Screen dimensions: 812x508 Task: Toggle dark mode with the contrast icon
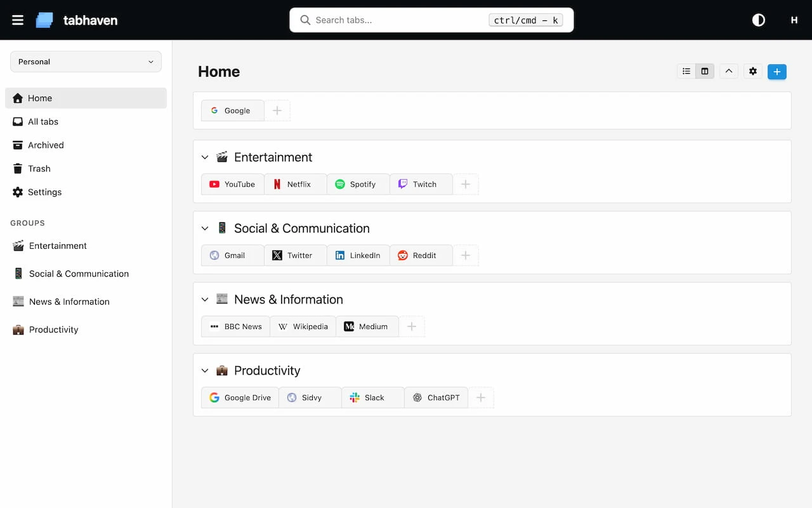coord(758,20)
